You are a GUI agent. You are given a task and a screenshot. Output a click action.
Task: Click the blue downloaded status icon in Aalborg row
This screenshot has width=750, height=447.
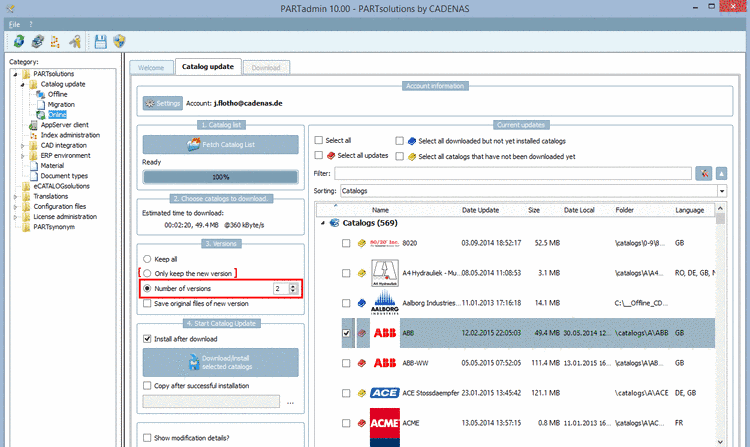(x=362, y=303)
